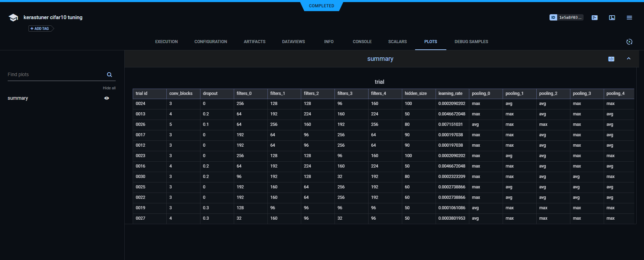The height and width of the screenshot is (260, 644).
Task: Click the Hide all link
Action: coord(109,88)
